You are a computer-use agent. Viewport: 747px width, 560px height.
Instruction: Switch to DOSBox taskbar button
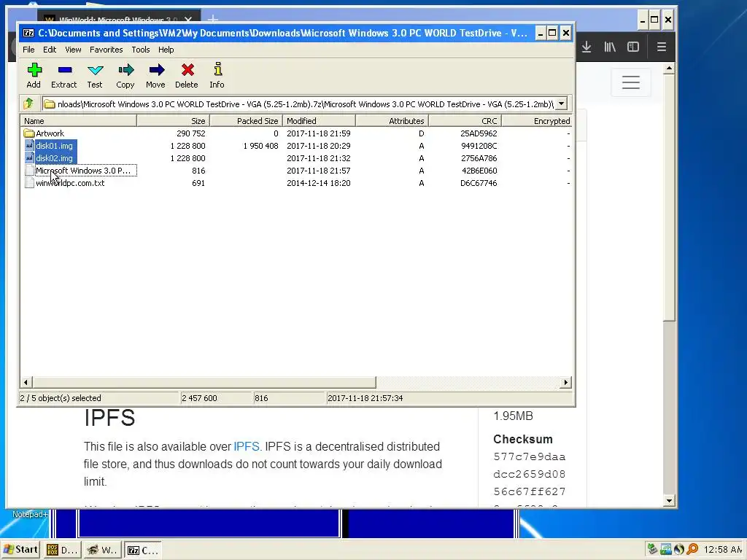(62, 550)
